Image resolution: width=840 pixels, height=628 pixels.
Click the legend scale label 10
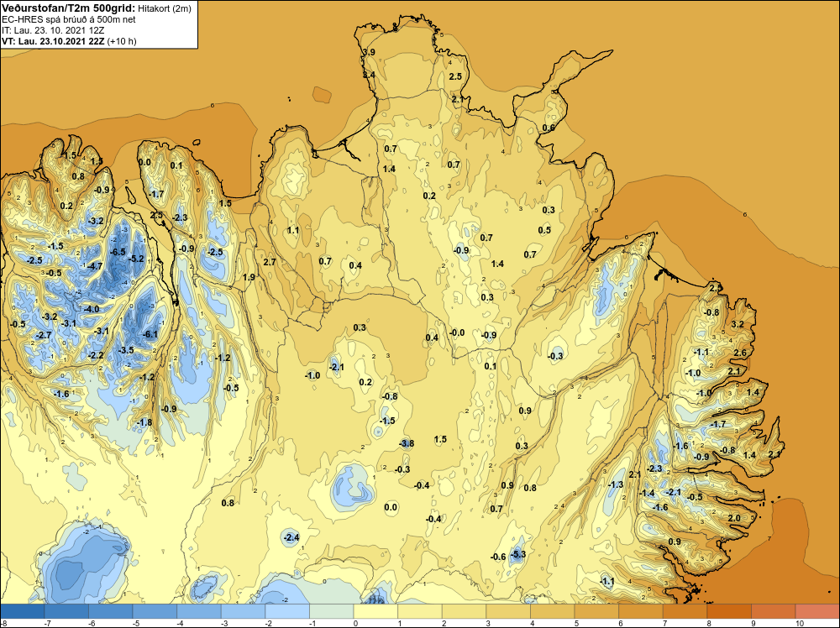(800, 623)
